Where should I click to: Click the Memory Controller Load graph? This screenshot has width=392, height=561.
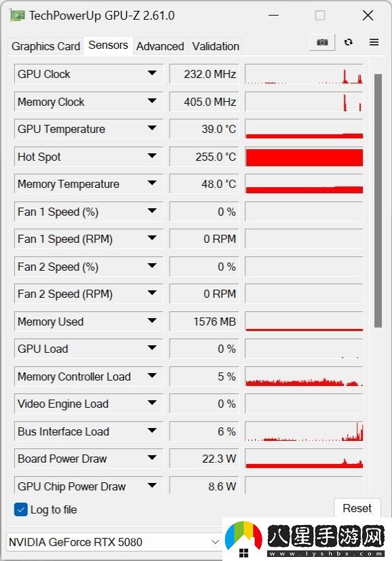pos(304,376)
